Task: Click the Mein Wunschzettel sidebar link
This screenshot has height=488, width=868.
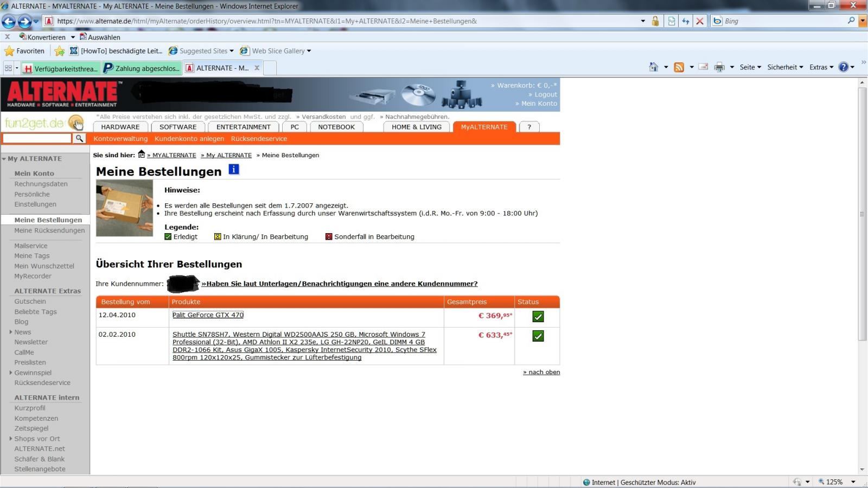Action: [44, 266]
